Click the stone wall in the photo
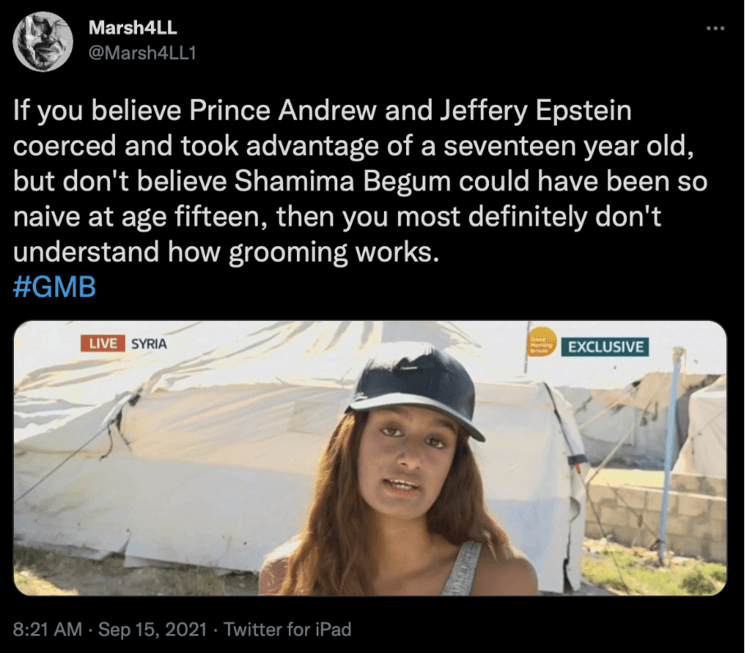This screenshot has width=745, height=653. tap(658, 513)
